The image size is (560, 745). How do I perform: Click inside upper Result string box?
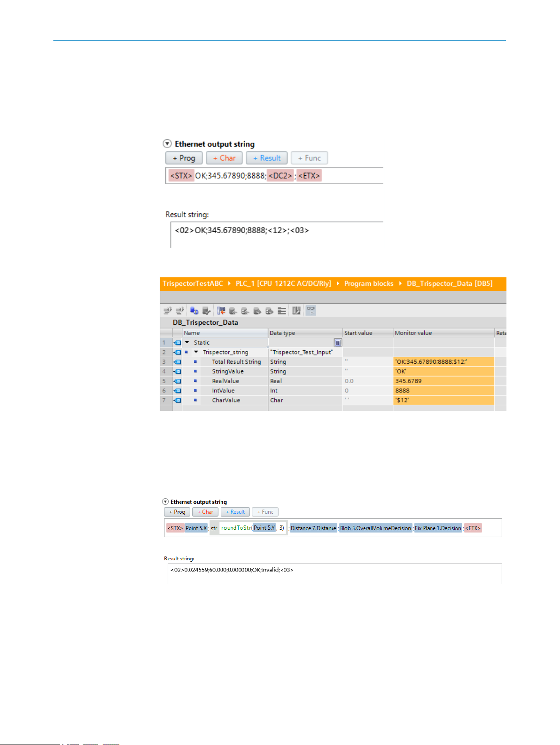[x=277, y=235]
